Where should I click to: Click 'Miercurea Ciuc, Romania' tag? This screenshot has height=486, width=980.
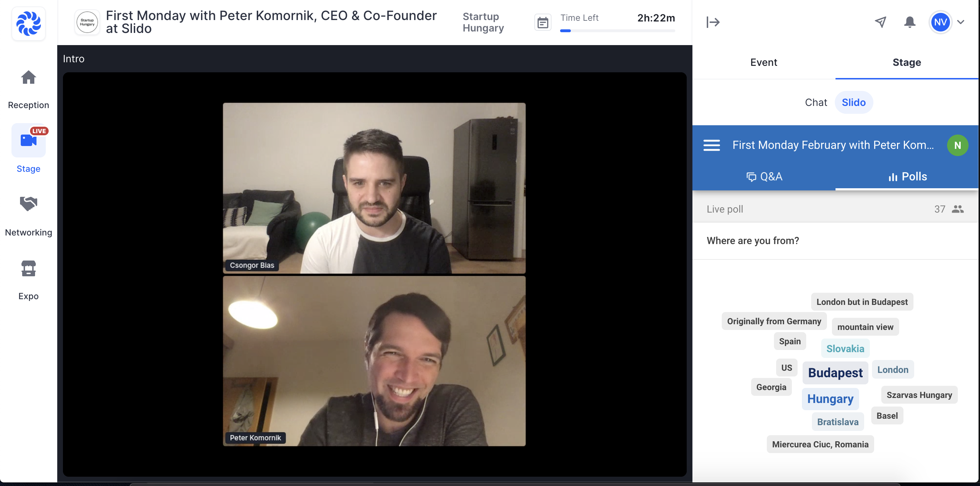pos(820,444)
